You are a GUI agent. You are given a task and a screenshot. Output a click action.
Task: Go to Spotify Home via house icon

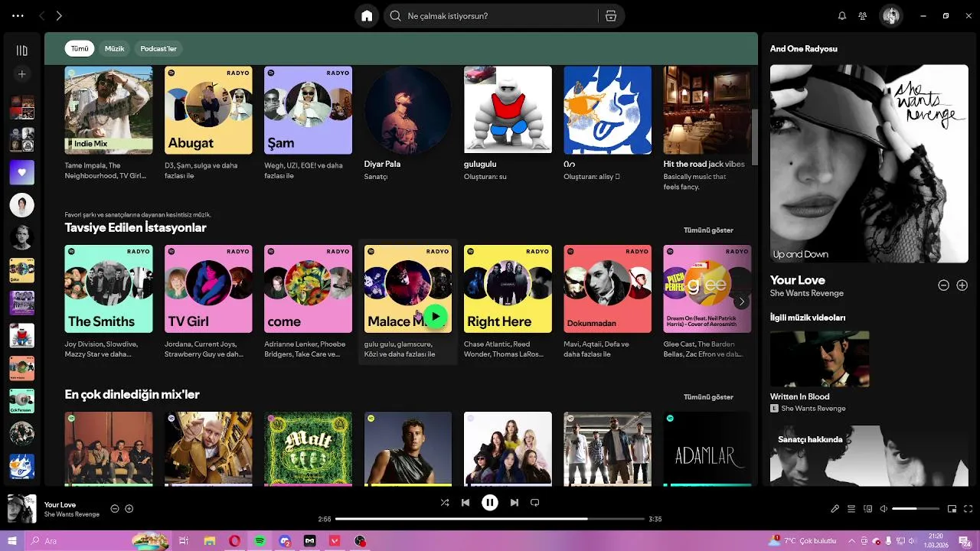[367, 16]
